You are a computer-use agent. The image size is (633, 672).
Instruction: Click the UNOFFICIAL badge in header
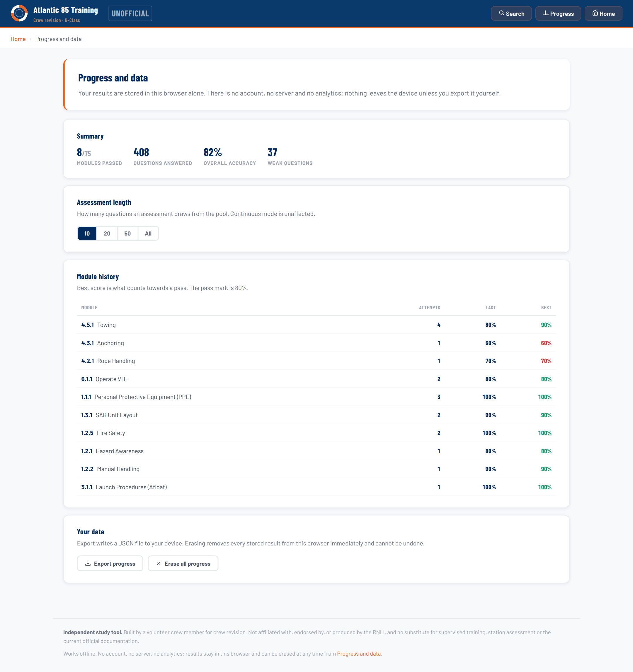[x=130, y=13]
